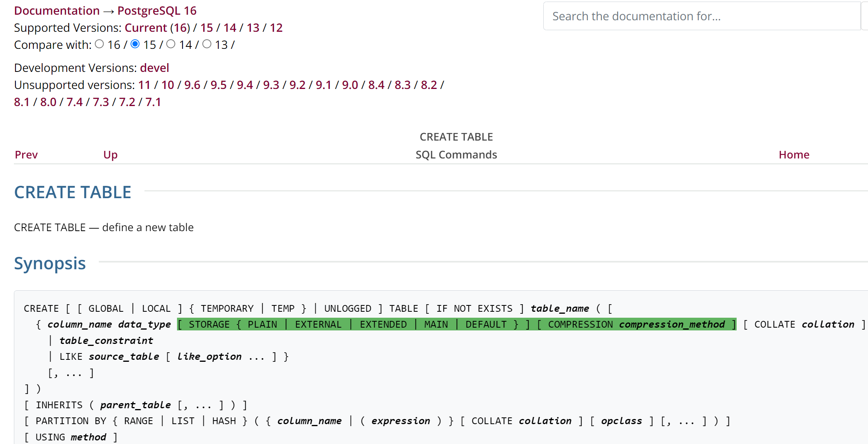Select the 14 compare radio button
This screenshot has height=444, width=868.
pos(171,44)
